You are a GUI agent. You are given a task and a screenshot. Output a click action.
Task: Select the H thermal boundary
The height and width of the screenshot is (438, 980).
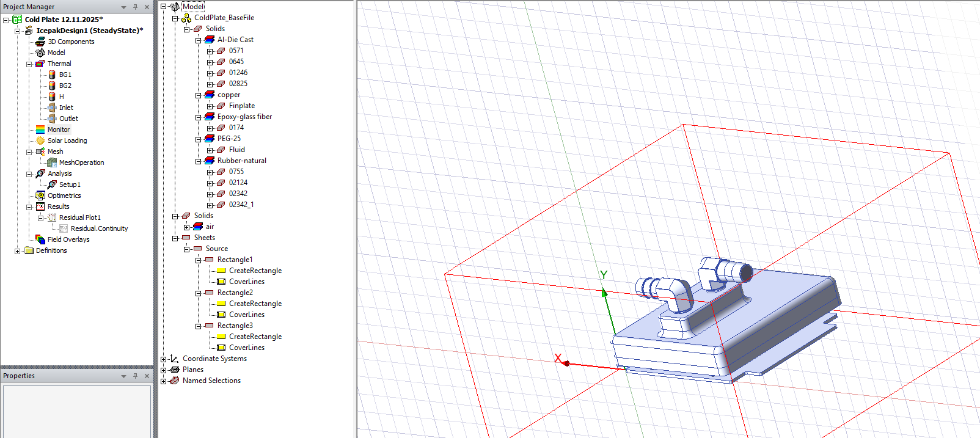pyautogui.click(x=62, y=97)
